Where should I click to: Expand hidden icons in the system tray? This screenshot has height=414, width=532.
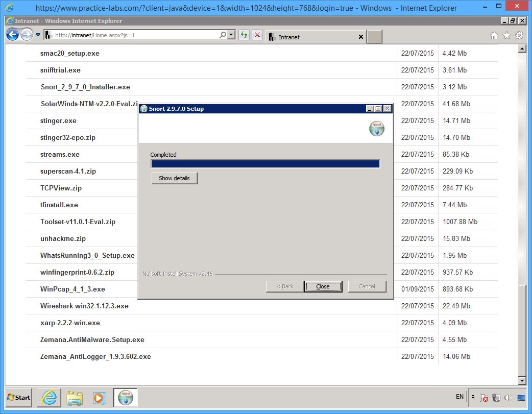[x=472, y=397]
